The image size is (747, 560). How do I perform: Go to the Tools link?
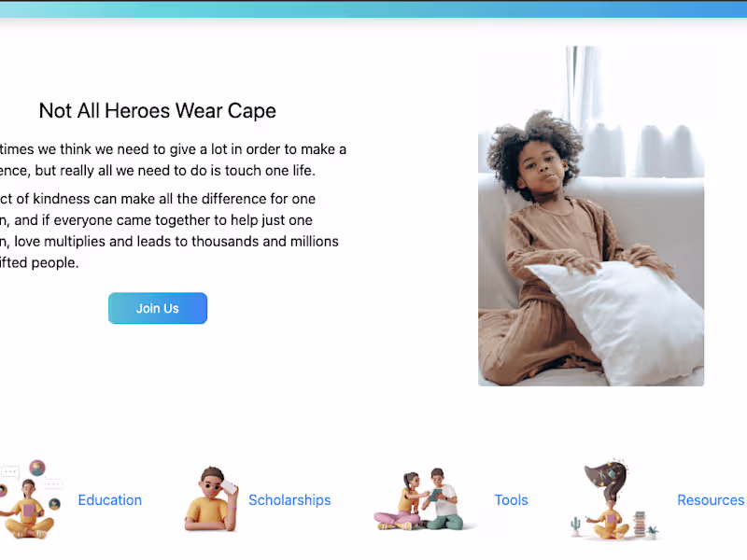511,500
